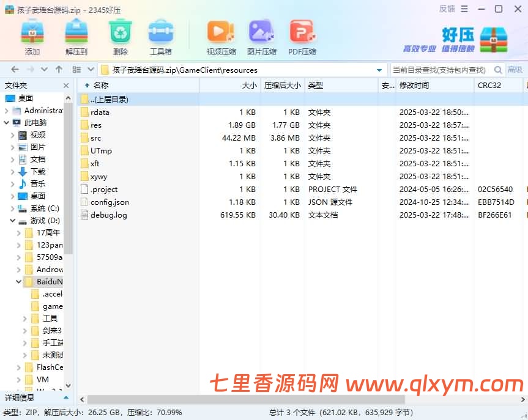
Task: Go back using the back arrow icon
Action: click(x=14, y=69)
